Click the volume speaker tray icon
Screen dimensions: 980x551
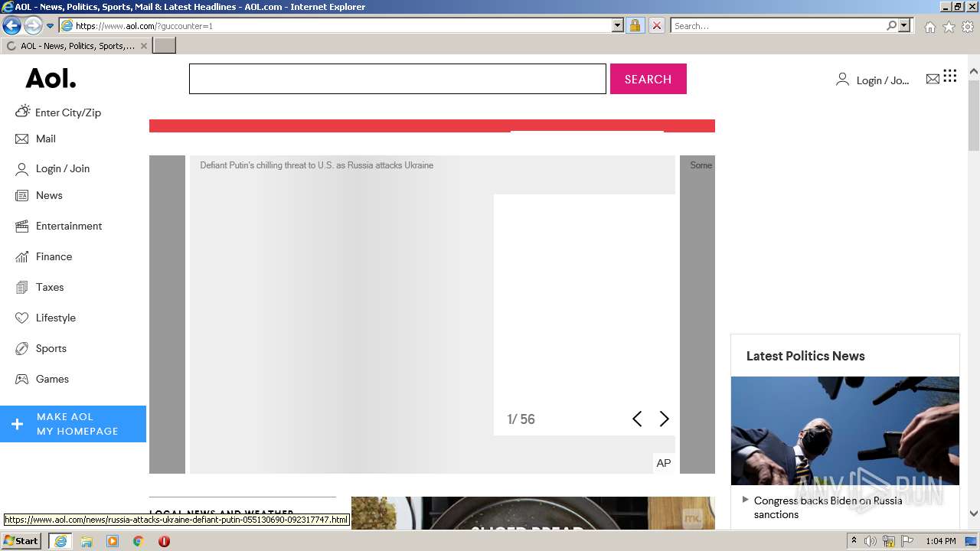[x=871, y=541]
